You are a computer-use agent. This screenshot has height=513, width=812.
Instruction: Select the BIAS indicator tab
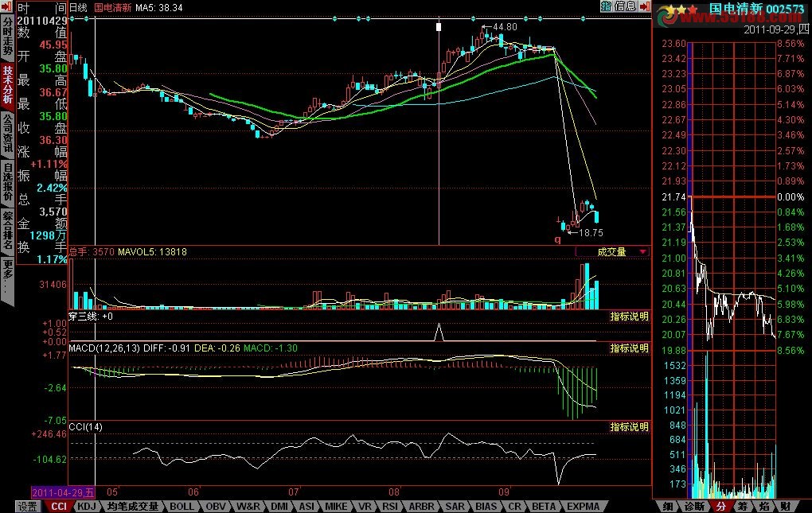486,507
